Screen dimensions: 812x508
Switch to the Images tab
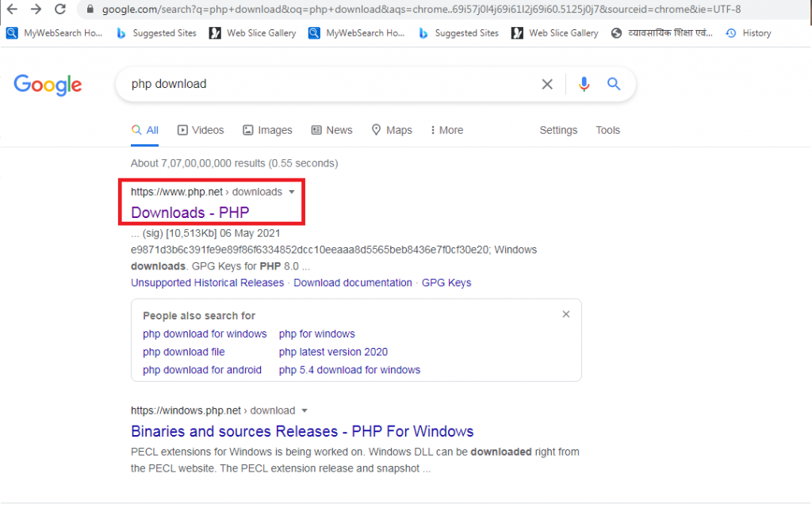267,130
